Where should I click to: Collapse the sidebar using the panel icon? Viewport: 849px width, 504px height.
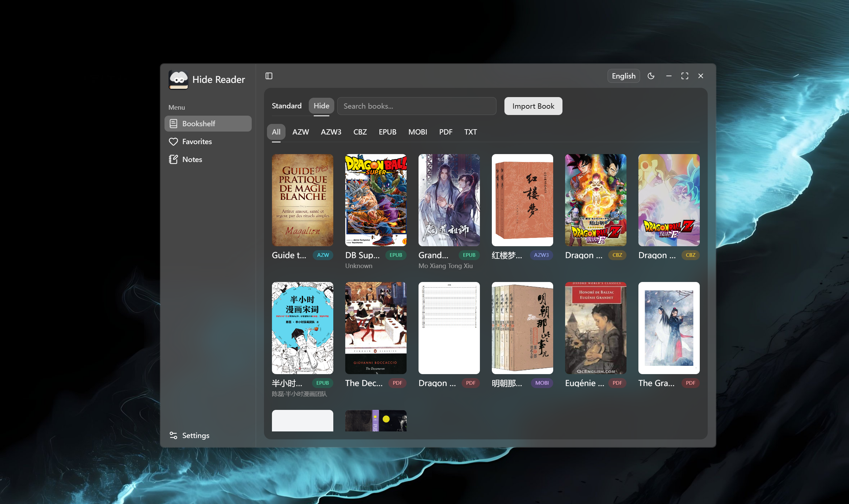(x=270, y=76)
